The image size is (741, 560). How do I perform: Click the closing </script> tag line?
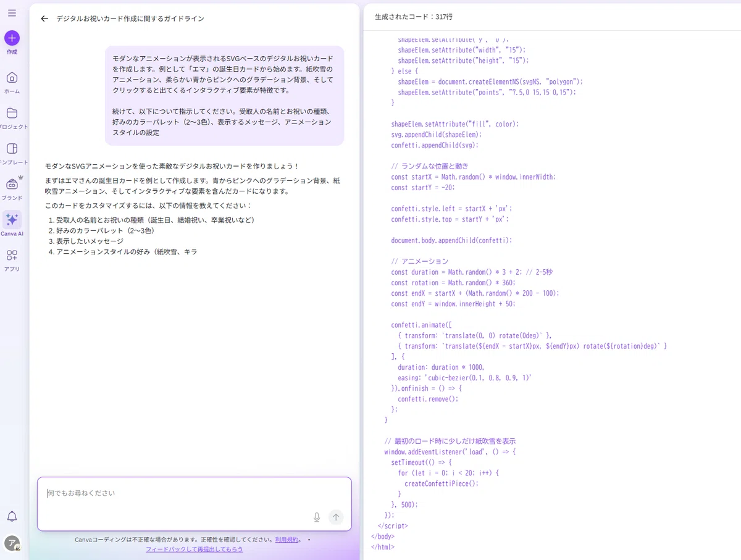[x=393, y=526]
